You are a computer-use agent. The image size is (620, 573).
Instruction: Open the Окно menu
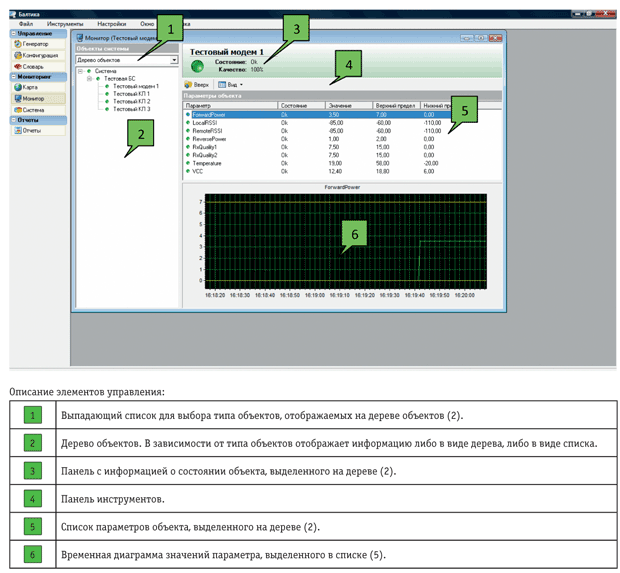click(x=147, y=24)
